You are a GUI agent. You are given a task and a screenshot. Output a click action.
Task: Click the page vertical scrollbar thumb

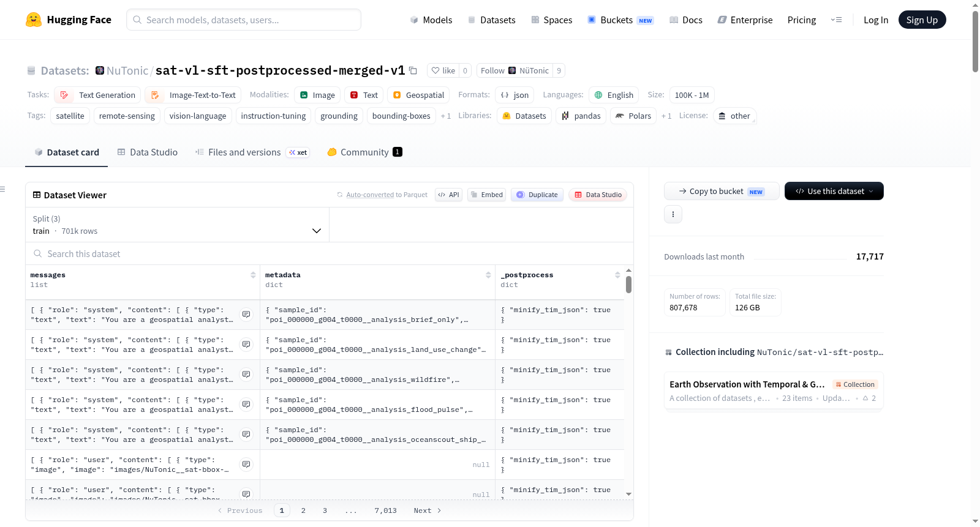tap(975, 42)
